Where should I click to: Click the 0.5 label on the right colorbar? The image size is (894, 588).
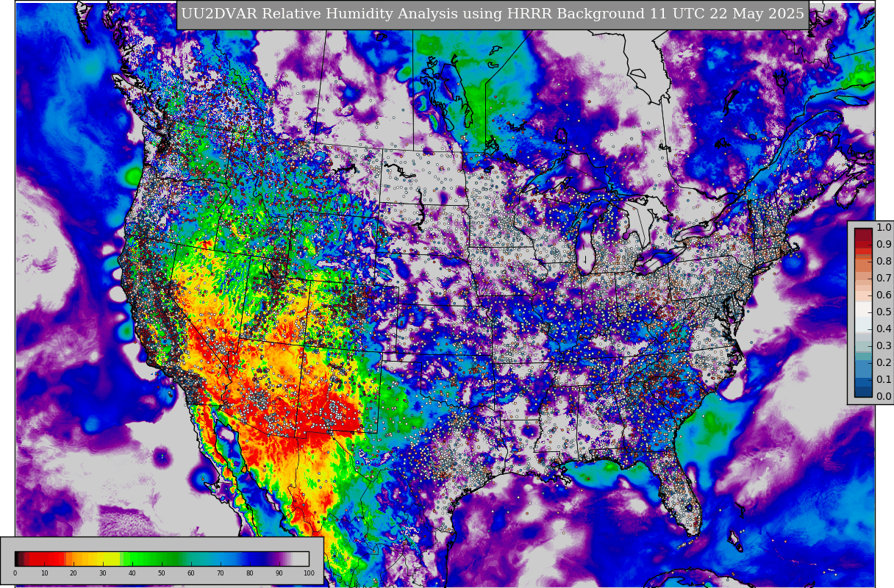click(884, 312)
